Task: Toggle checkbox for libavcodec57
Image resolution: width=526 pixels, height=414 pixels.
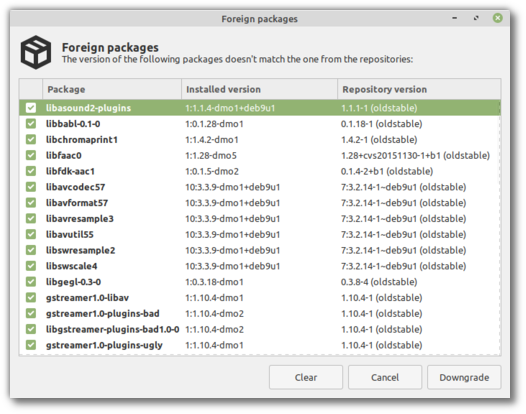Action: click(31, 187)
